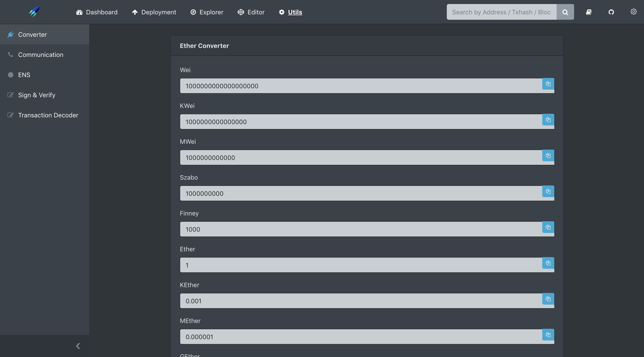Copy the KEther value
Screen dimensions: 644x357
(x=548, y=299)
